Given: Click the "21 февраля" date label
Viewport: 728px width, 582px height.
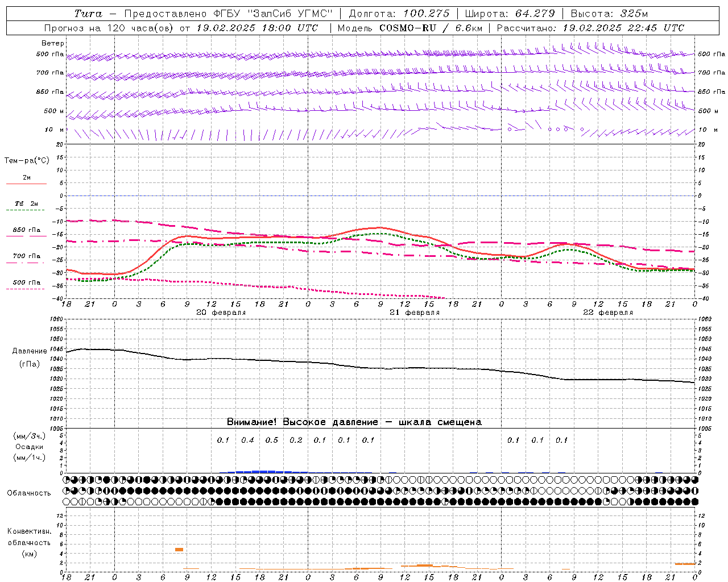Looking at the screenshot, I should pyautogui.click(x=415, y=313).
